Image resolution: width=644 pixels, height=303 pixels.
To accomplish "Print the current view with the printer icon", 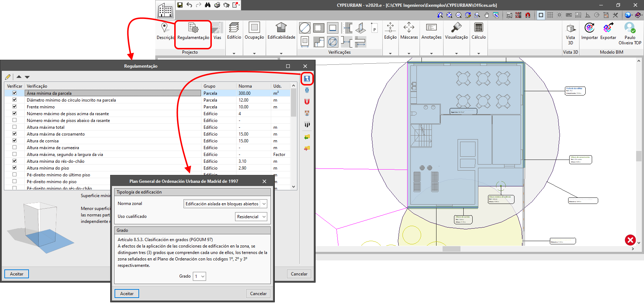I will tap(217, 5).
